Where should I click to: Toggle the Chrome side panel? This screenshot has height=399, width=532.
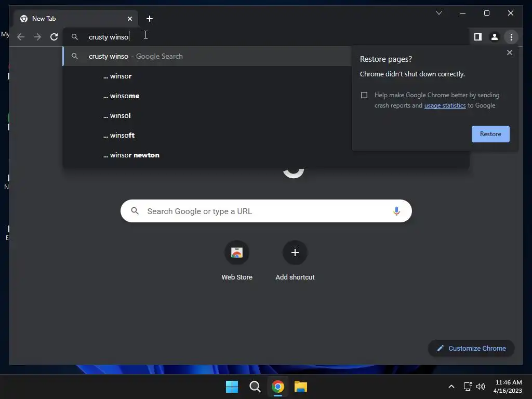[x=478, y=37]
